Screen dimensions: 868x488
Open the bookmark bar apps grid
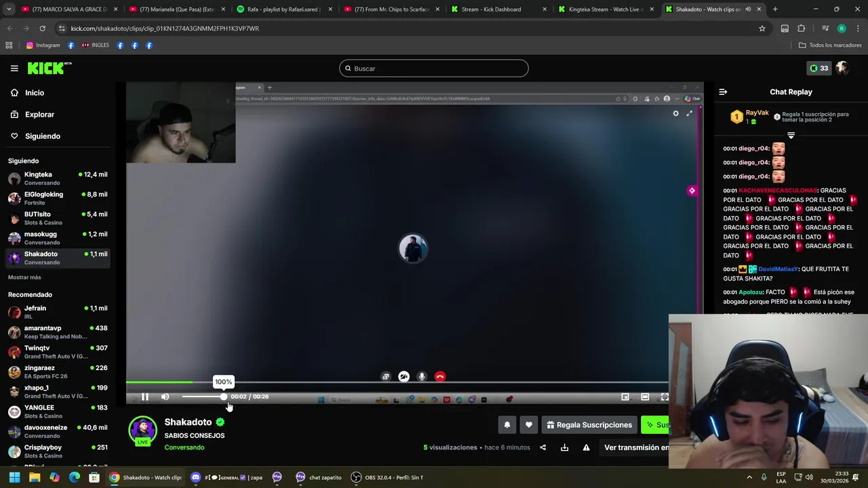(x=9, y=45)
